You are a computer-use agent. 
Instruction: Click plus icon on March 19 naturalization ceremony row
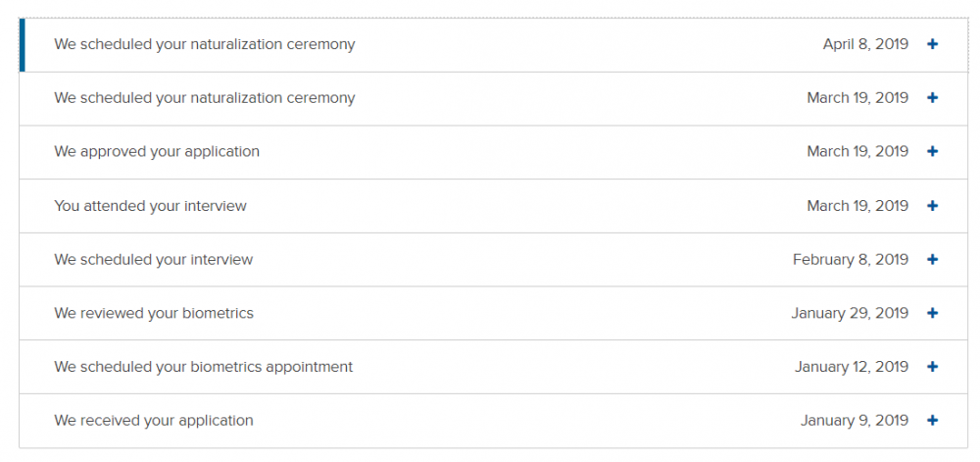point(932,98)
